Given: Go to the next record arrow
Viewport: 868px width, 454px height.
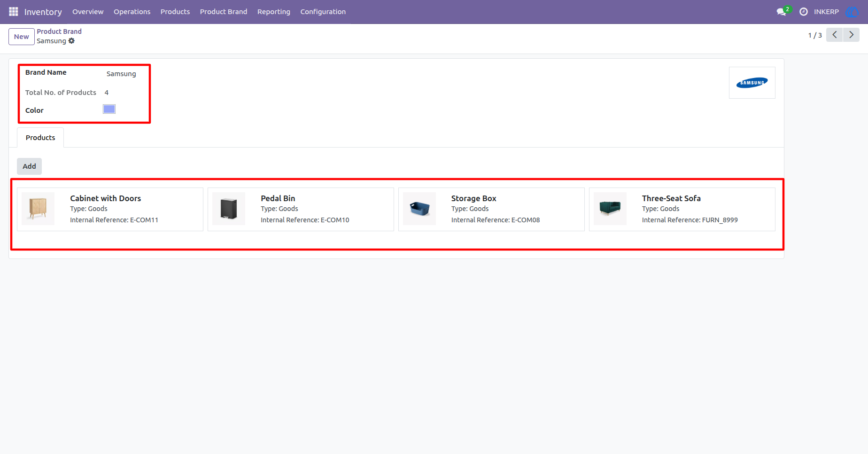Looking at the screenshot, I should [851, 35].
